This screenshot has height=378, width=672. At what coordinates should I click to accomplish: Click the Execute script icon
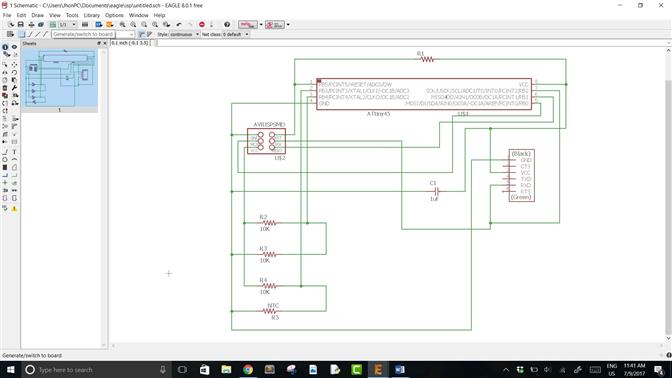99,24
